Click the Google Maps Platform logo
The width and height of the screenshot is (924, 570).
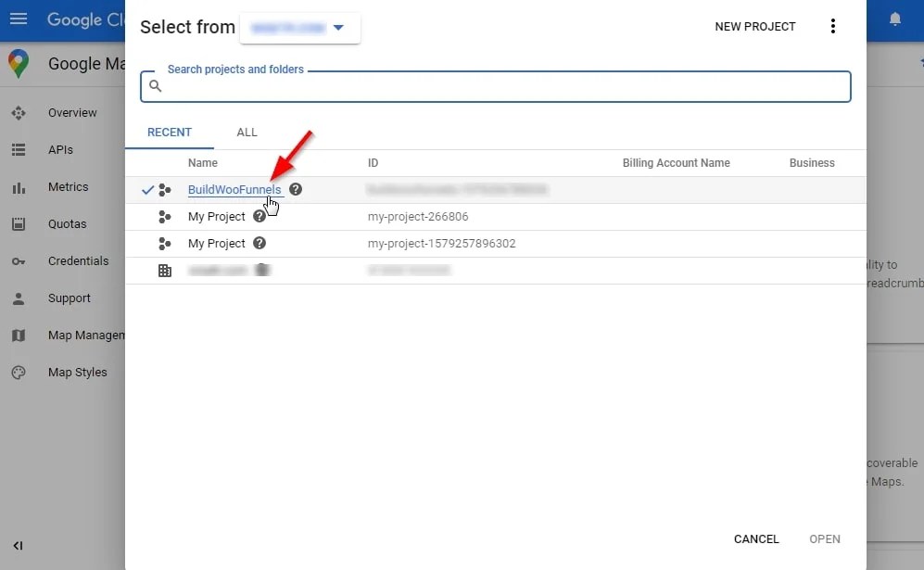click(19, 64)
